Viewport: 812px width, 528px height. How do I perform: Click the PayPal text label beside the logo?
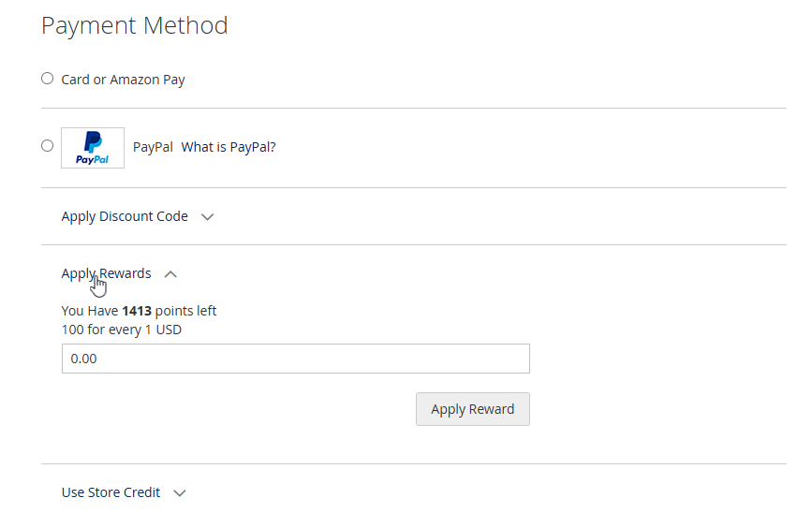click(153, 147)
